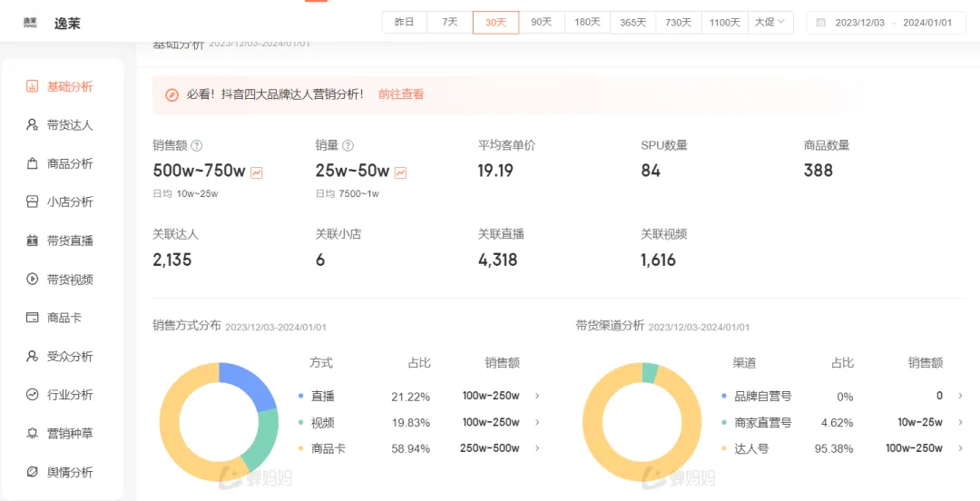Expand the 直播 row arrow
Screen dimensions: 980x501
click(537, 396)
